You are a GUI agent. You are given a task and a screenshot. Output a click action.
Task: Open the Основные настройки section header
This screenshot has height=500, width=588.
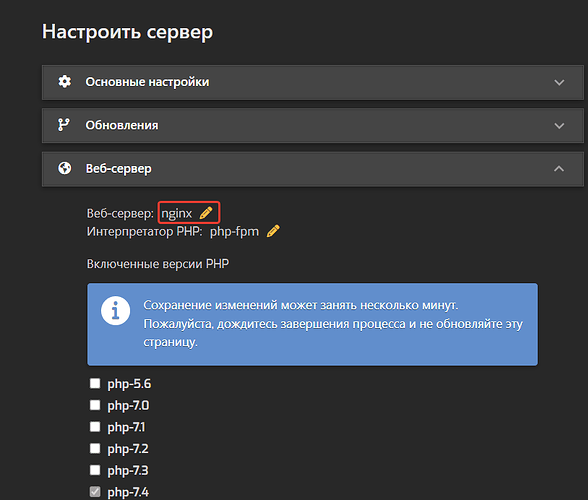(313, 83)
